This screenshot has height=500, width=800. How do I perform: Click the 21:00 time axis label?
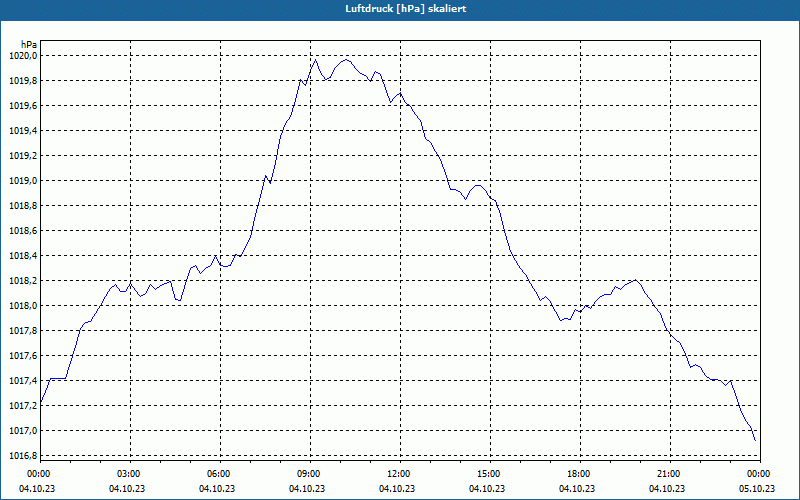(670, 474)
